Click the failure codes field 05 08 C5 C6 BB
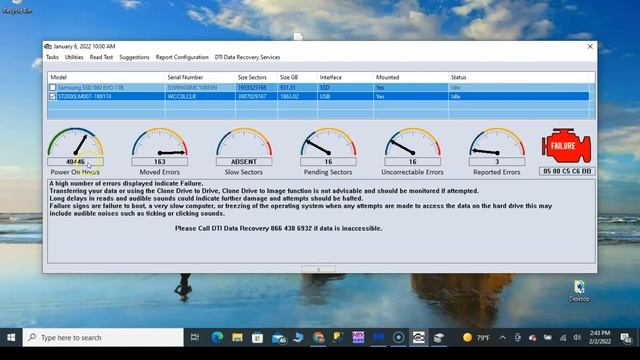Viewport: 640px width, 360px height. point(567,171)
